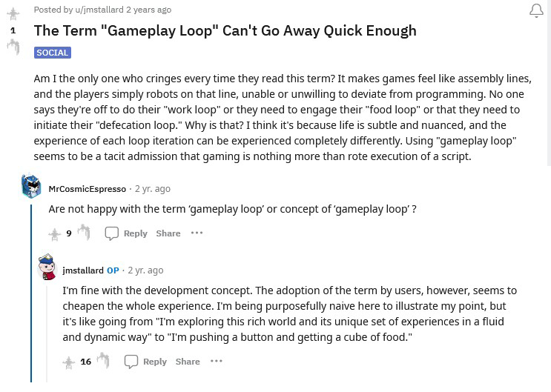
Task: Open more options on jmstallard's comment
Action: [216, 362]
